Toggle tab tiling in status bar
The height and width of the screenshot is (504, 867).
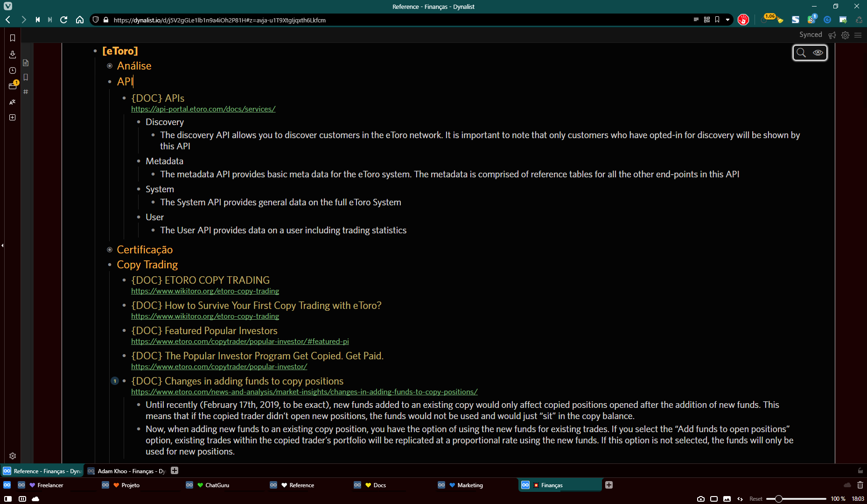(x=22, y=499)
